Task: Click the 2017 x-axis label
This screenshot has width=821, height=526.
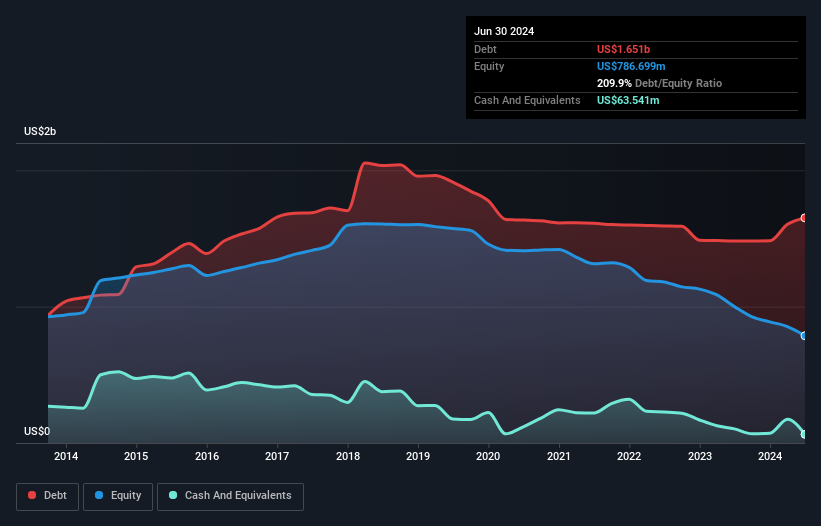Action: point(277,456)
